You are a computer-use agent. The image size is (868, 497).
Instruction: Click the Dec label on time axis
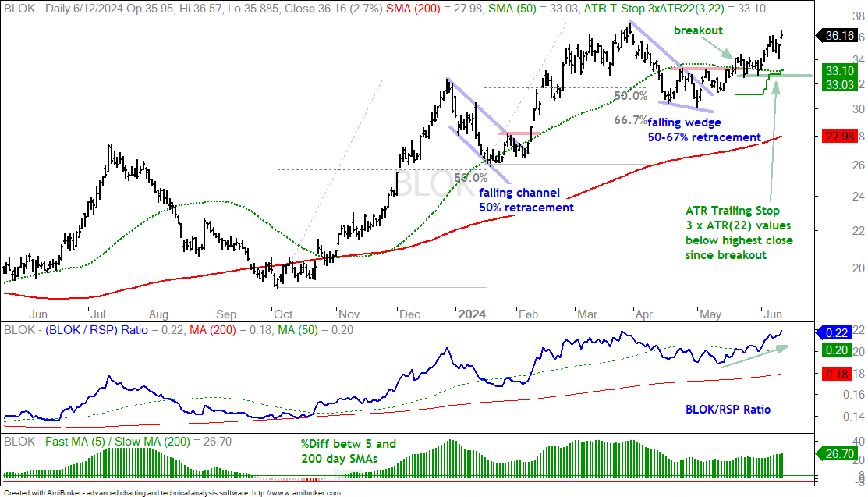(409, 314)
